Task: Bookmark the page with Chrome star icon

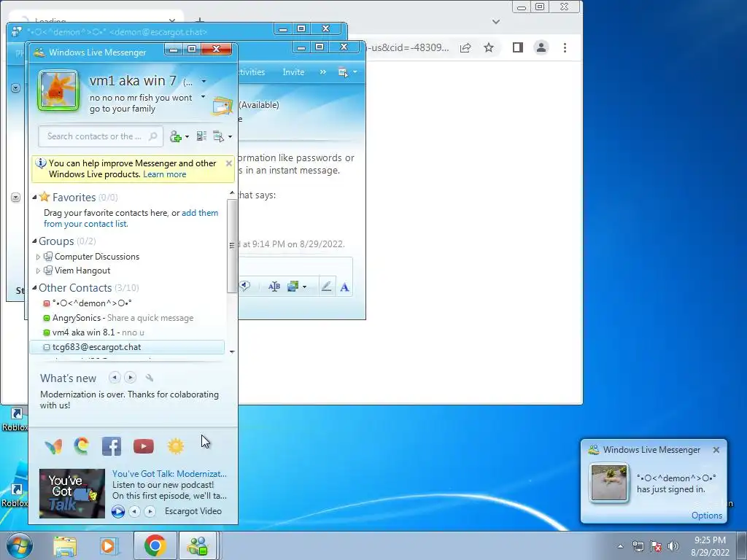Action: click(x=489, y=47)
